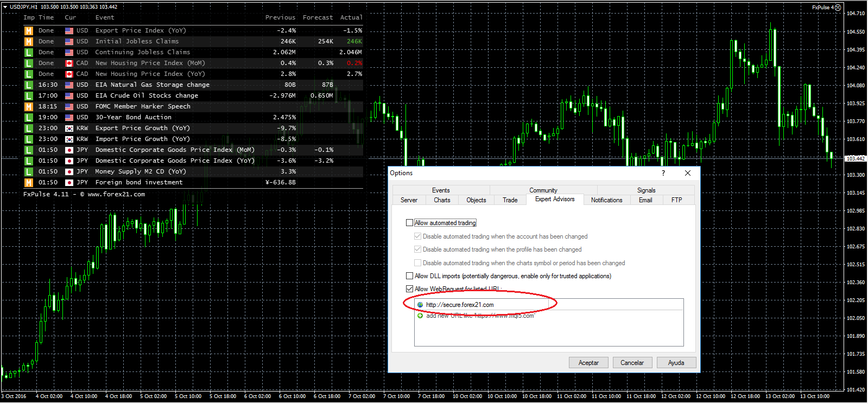Open the Email tab
Image resolution: width=868 pixels, height=404 pixels.
coord(645,200)
